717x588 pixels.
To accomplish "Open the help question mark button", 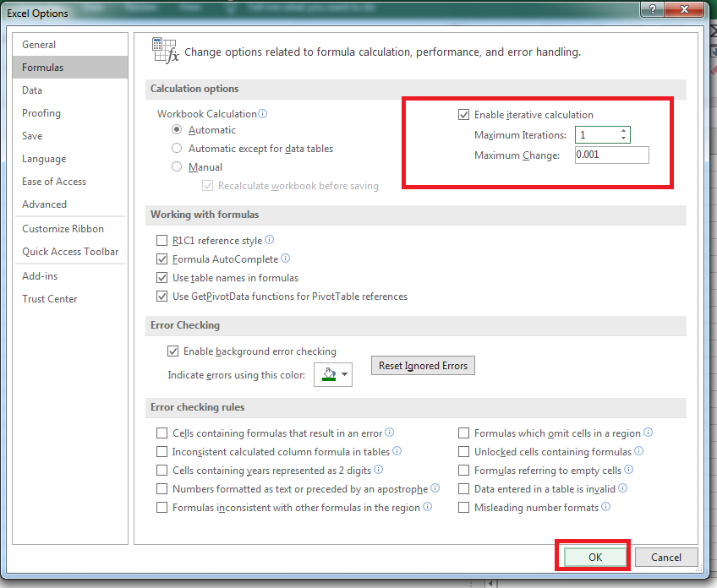I will (x=653, y=9).
